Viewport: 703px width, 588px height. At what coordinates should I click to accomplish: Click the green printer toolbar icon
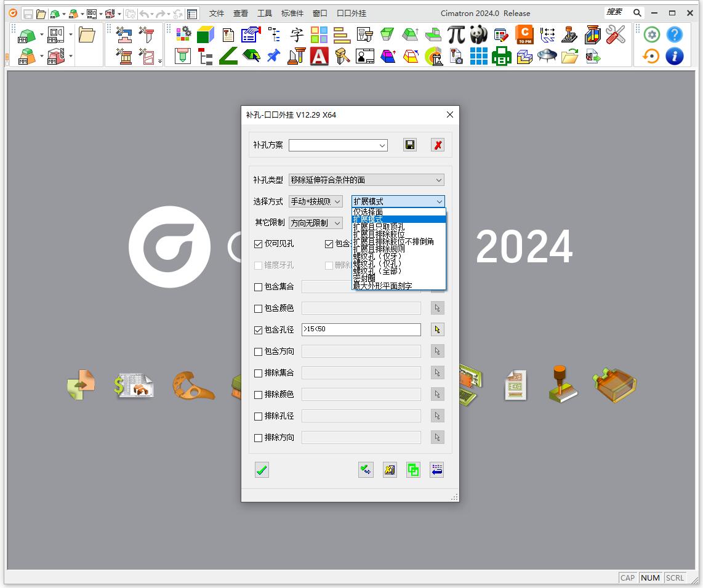[x=501, y=57]
